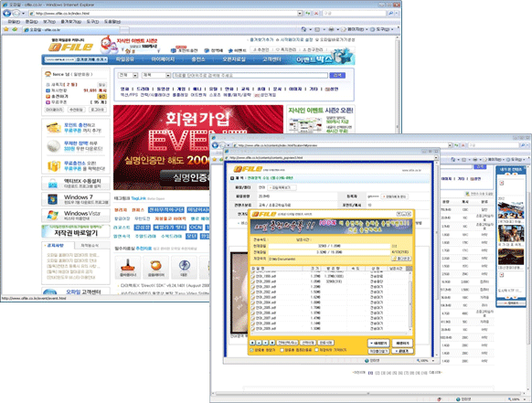Click download manager file list vertical scrollbar
The image size is (532, 403).
[x=410, y=302]
